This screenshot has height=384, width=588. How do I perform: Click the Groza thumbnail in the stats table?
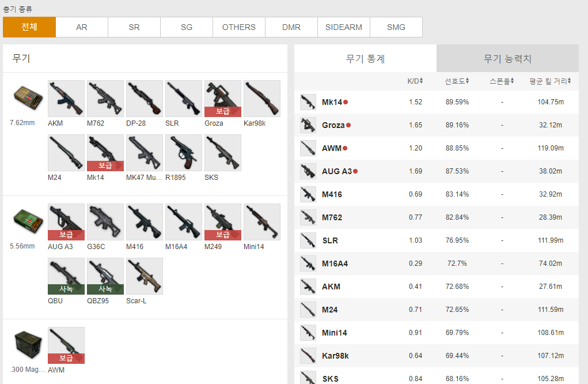point(308,125)
